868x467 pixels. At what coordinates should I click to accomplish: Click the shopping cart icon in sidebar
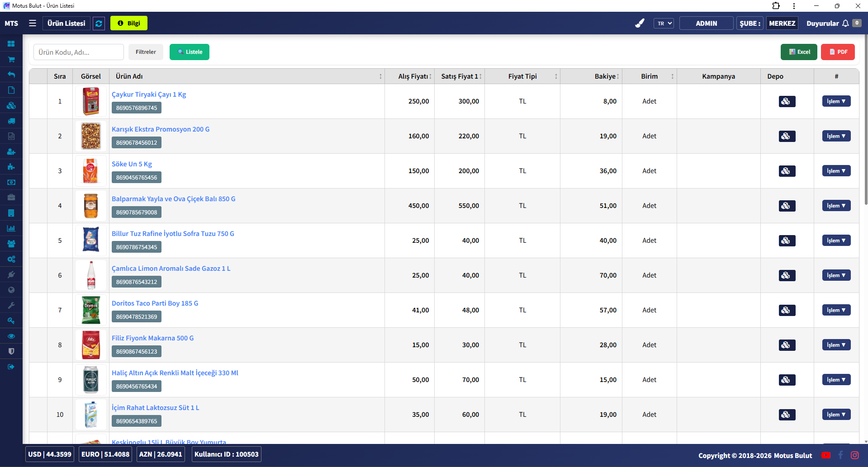pyautogui.click(x=11, y=59)
